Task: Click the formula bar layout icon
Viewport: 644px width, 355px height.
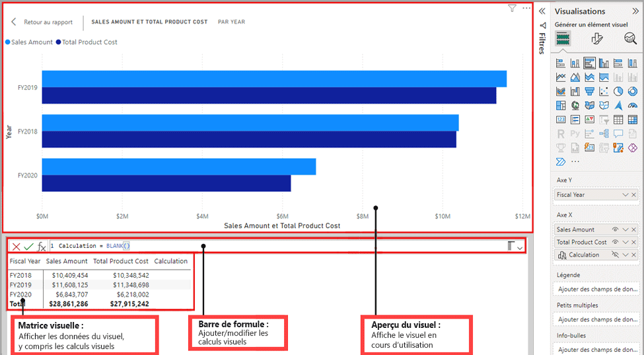Action: [x=511, y=246]
